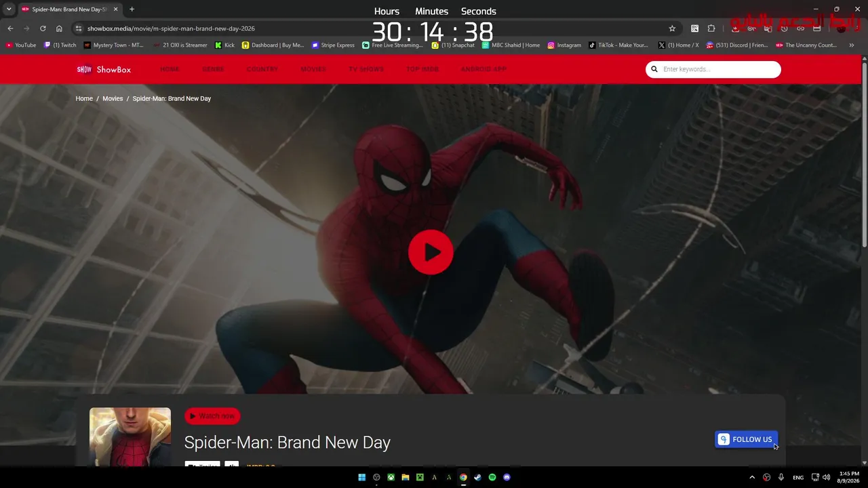
Task: Select the address bar URL
Action: click(x=171, y=28)
